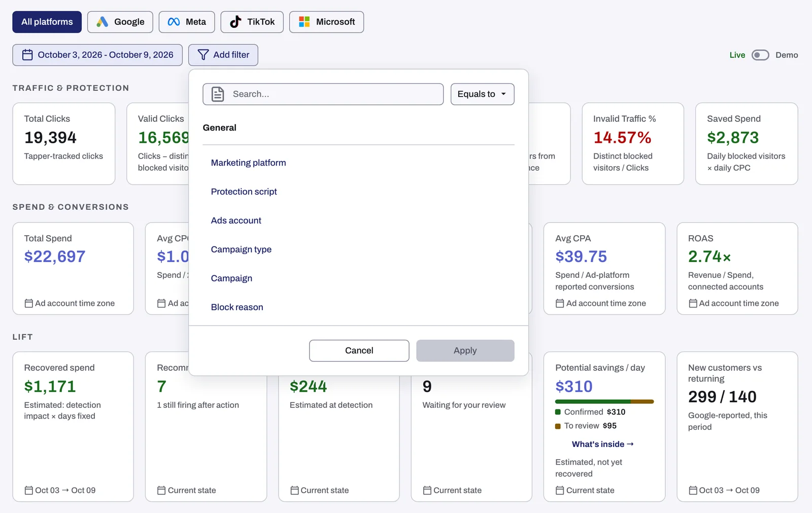The height and width of the screenshot is (513, 812).
Task: Open the What's inside link
Action: (x=602, y=444)
